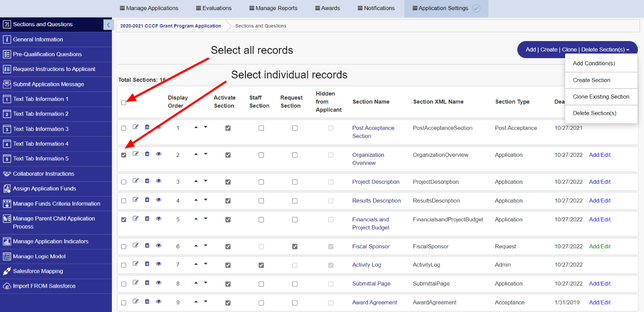
Task: Go to 2020-2021 CCCF Grant Program Application breadcrumb
Action: pos(171,26)
